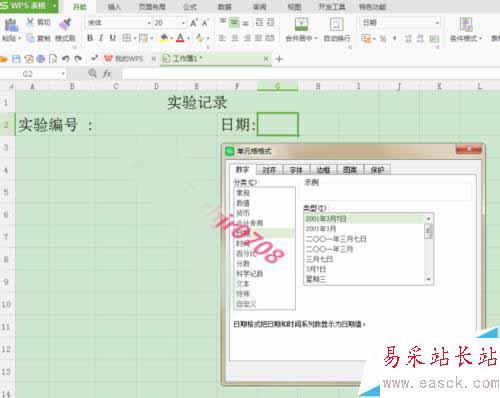Switch to 字体 tab in dialog
The image size is (500, 398).
pyautogui.click(x=296, y=170)
